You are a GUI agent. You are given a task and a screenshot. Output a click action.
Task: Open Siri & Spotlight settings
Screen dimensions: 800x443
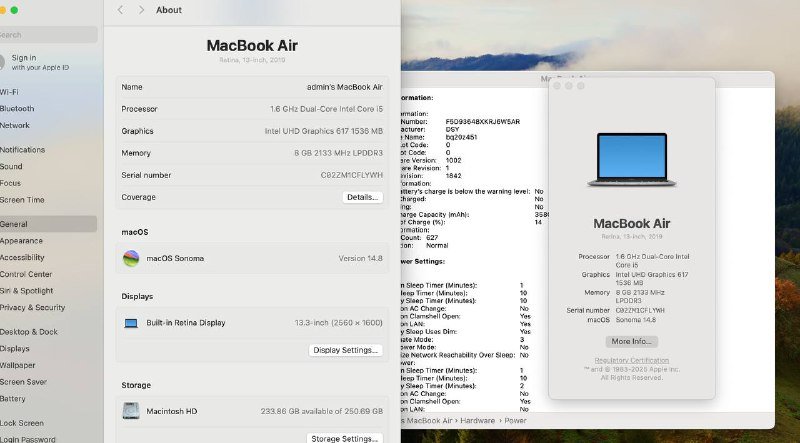[27, 291]
